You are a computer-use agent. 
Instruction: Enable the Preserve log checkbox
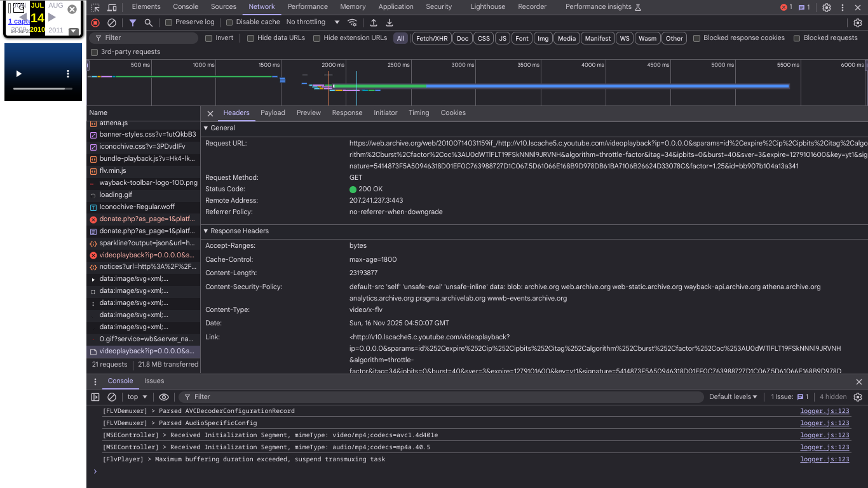coord(167,22)
